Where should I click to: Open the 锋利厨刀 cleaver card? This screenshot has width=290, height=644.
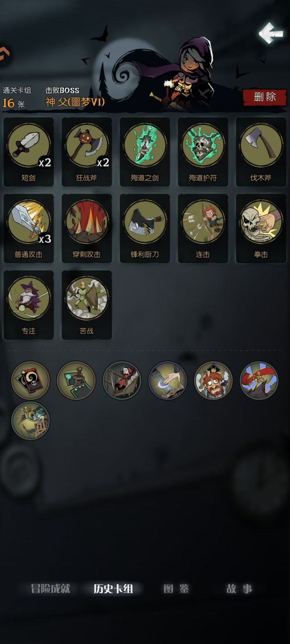tap(145, 229)
